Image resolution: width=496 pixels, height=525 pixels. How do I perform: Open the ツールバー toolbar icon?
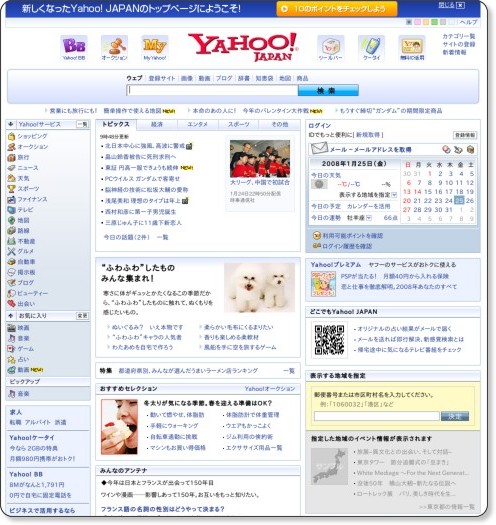coord(330,48)
